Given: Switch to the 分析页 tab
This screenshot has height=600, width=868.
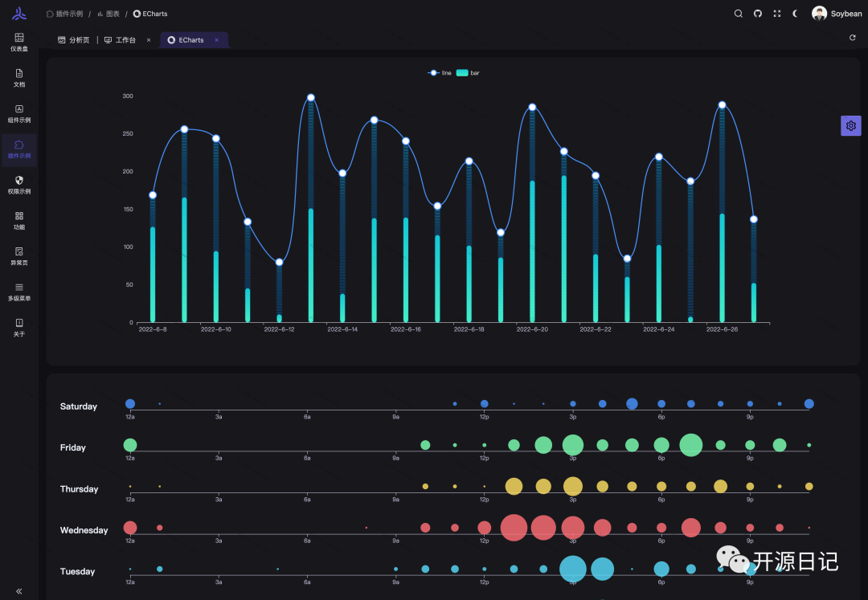Looking at the screenshot, I should pyautogui.click(x=74, y=40).
